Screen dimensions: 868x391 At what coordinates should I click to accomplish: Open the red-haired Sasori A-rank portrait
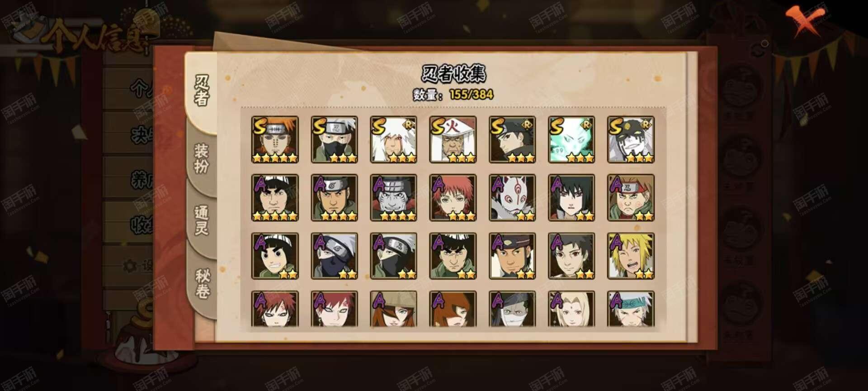pos(453,198)
